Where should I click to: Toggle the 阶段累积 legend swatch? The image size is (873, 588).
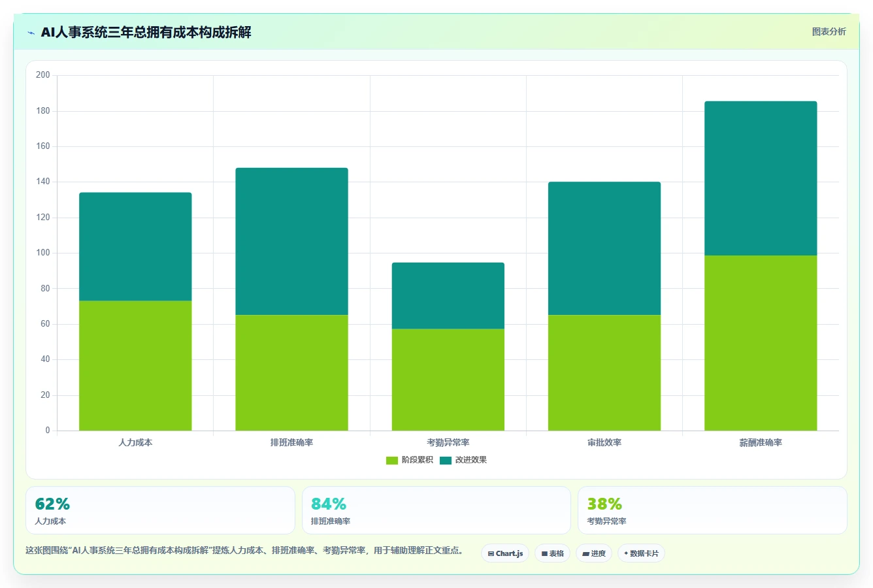pos(392,460)
